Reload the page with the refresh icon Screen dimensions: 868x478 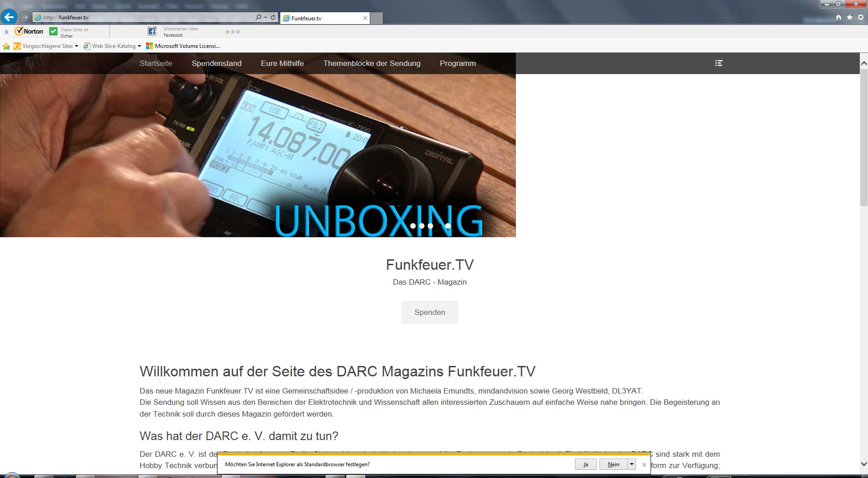pyautogui.click(x=273, y=17)
